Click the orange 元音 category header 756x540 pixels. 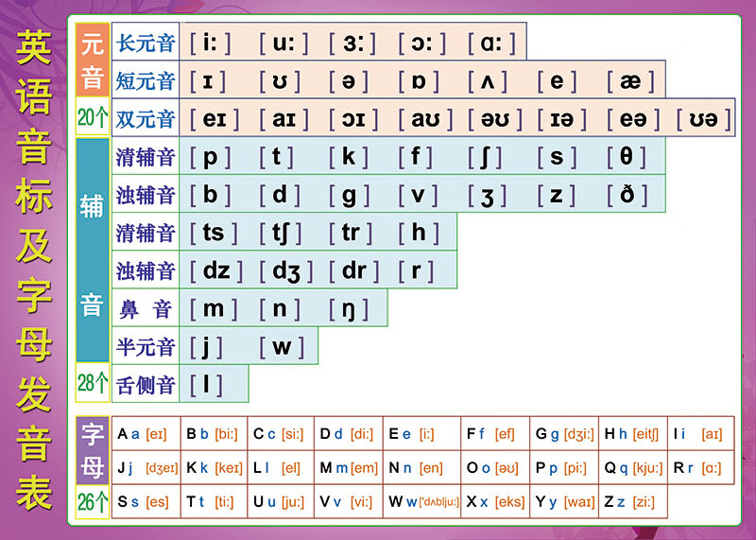click(x=92, y=61)
